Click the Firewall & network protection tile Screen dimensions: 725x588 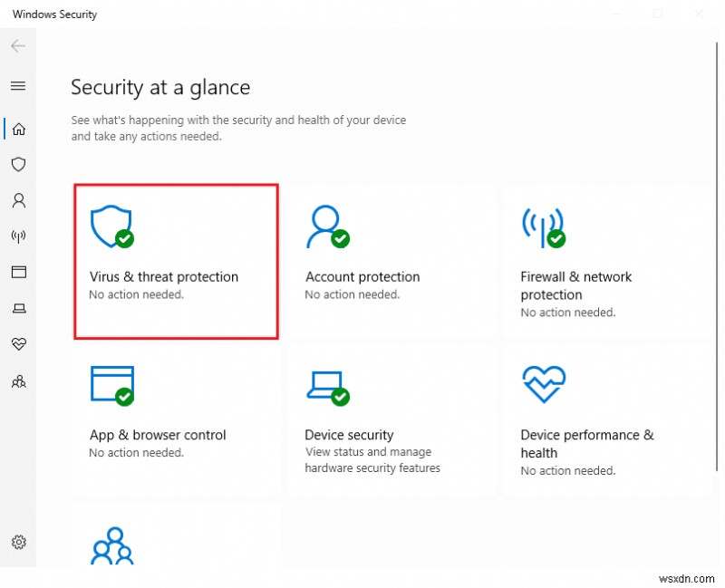[605, 261]
